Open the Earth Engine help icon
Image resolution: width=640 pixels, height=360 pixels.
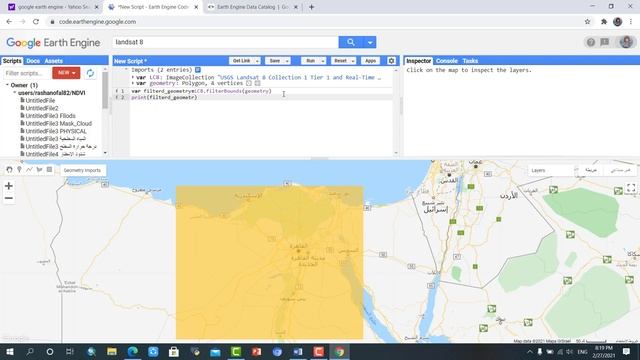[x=591, y=42]
